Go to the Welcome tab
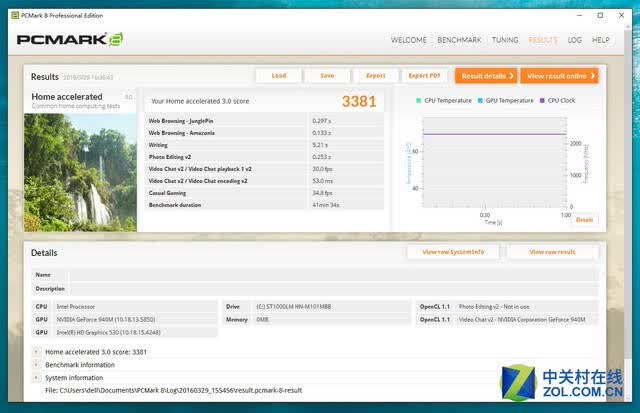 click(x=409, y=40)
